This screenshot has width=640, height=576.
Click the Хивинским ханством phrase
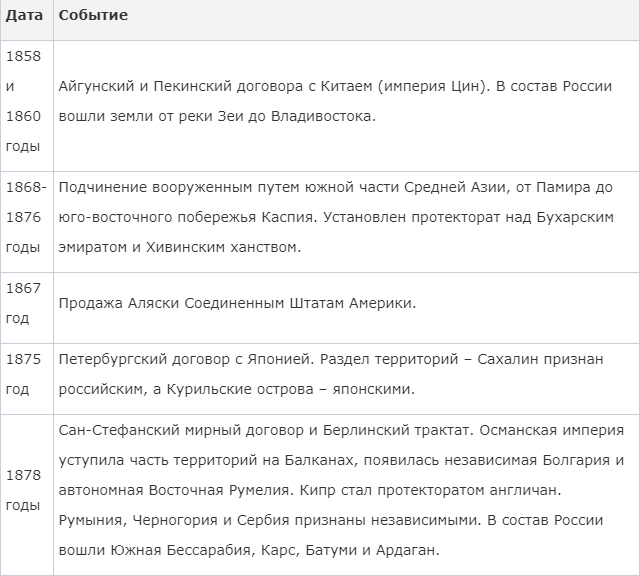click(x=221, y=247)
